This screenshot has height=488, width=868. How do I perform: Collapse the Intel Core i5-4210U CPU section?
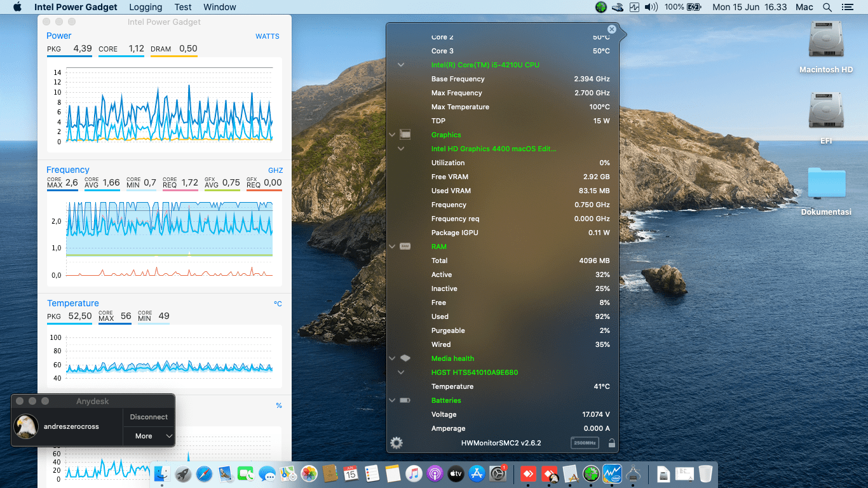click(401, 65)
